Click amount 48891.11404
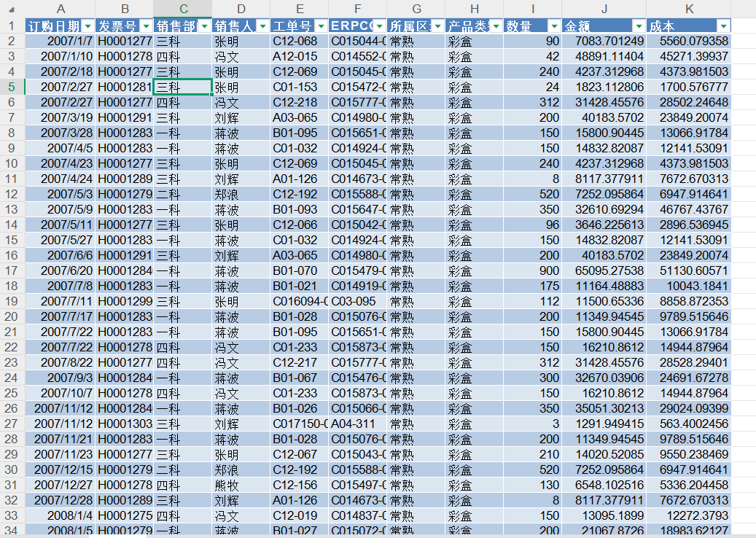The image size is (756, 538). coord(604,56)
